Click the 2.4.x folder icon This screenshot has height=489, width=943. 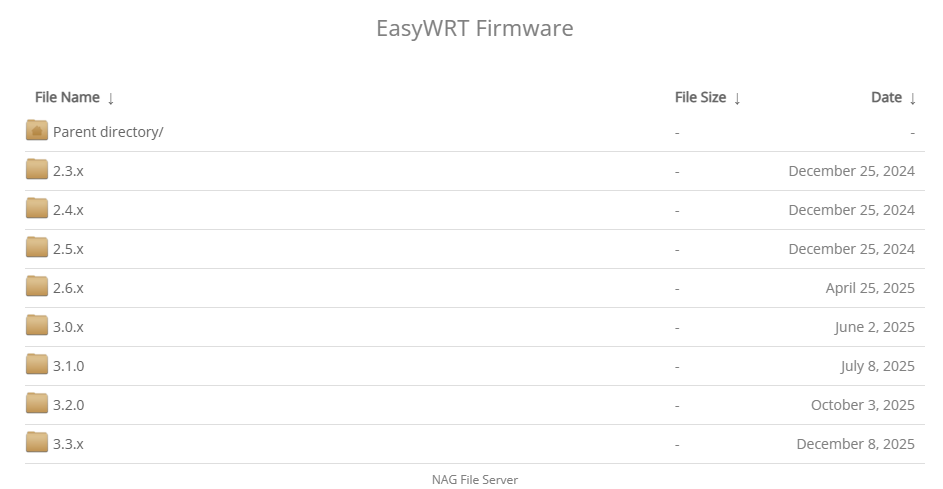[37, 209]
